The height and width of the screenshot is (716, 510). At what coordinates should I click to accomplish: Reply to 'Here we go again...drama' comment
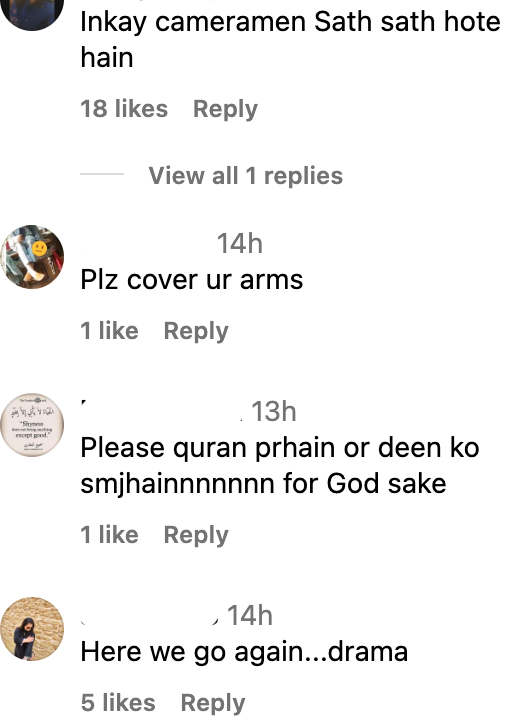coord(213,703)
